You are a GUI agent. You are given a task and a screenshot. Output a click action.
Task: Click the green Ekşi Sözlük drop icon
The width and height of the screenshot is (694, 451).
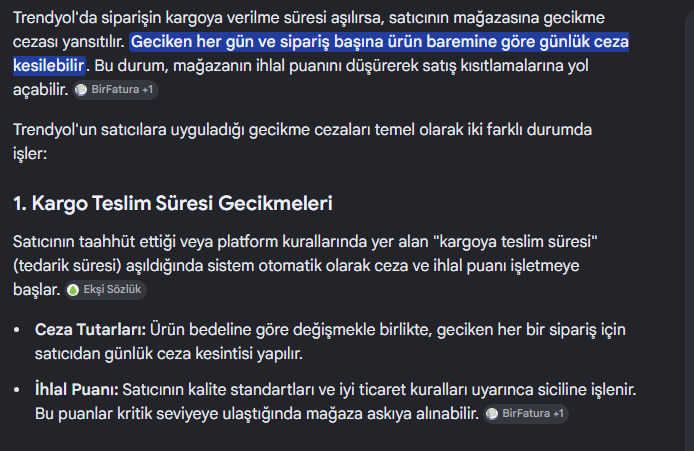[x=73, y=290]
